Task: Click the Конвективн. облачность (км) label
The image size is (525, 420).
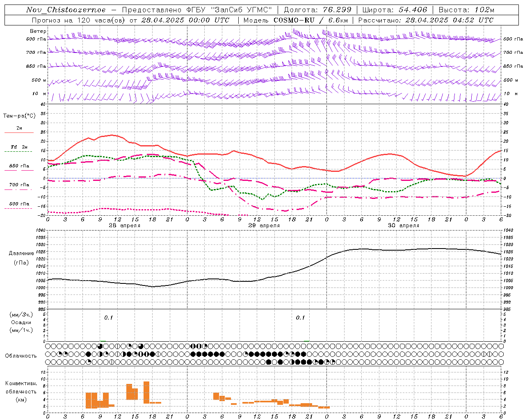Action: pyautogui.click(x=21, y=391)
